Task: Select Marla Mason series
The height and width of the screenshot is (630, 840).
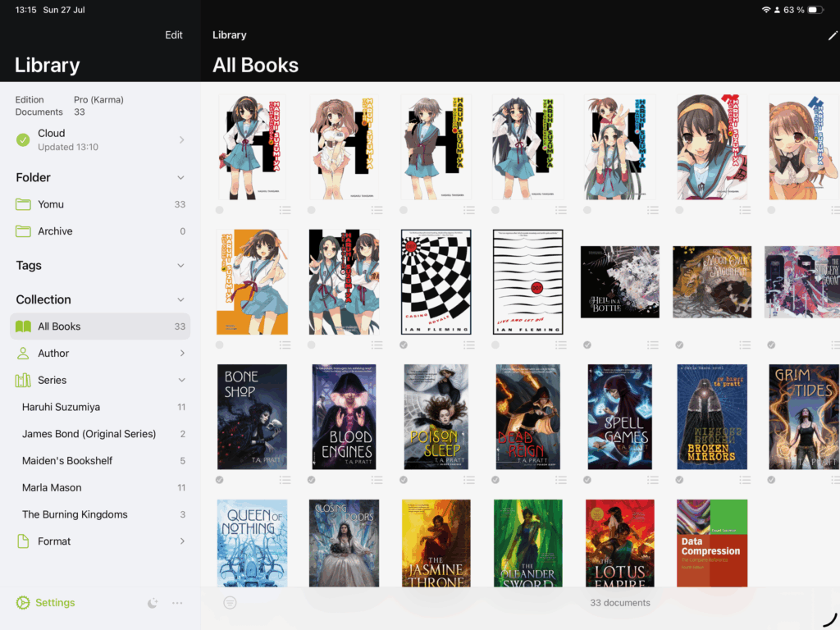Action: [100, 487]
